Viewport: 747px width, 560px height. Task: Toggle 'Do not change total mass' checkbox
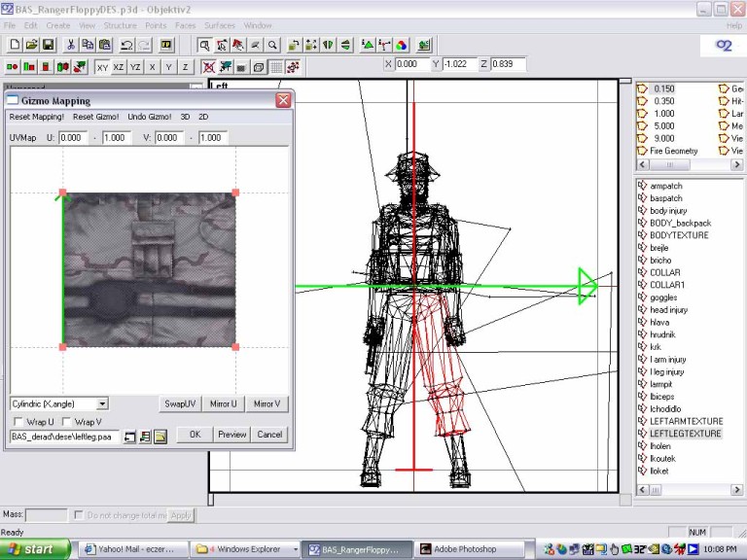click(x=80, y=514)
